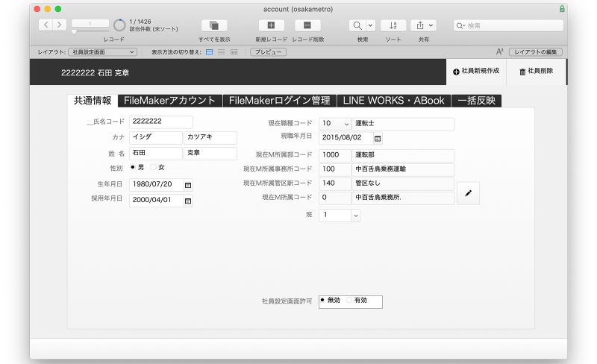Expand 現在職種コード dropdown showing 10

(x=346, y=124)
